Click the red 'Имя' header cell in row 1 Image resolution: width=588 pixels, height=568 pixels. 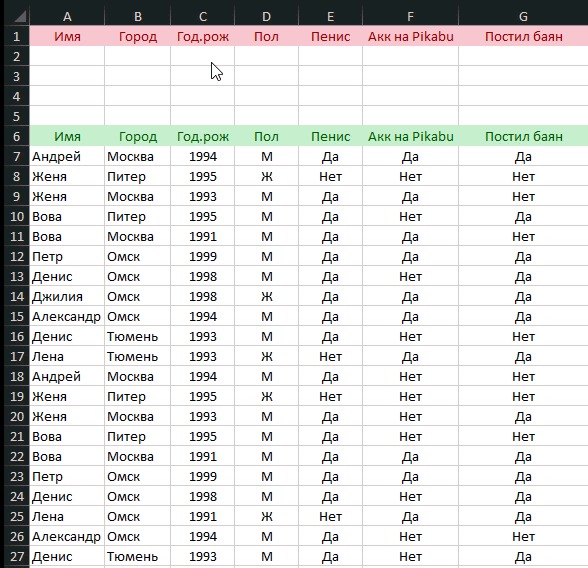click(67, 36)
